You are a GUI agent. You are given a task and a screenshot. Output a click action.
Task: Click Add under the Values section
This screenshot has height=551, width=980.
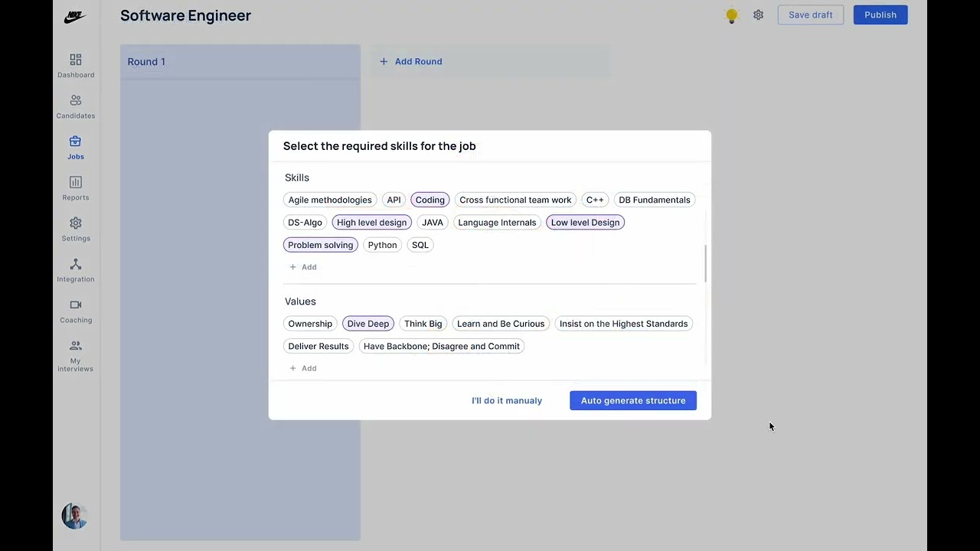302,368
